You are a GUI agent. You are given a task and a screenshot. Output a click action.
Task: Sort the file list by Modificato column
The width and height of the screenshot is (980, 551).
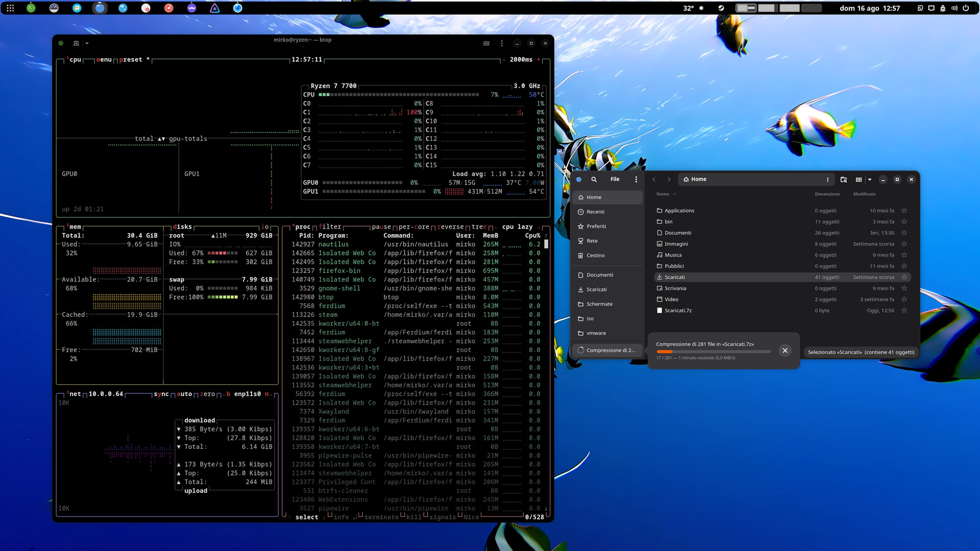(864, 194)
